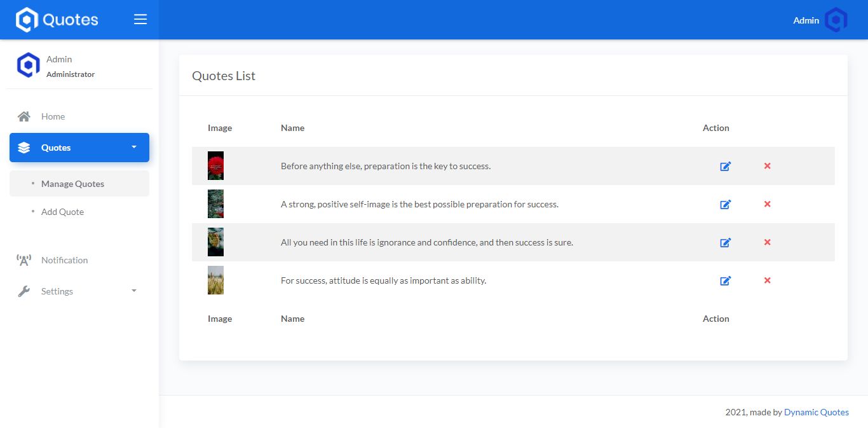The width and height of the screenshot is (868, 428).
Task: Open the Admin profile menu in the header
Action: coord(820,20)
